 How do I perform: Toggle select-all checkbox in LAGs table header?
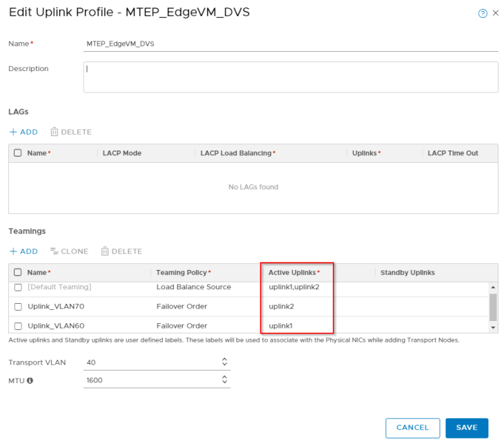18,153
